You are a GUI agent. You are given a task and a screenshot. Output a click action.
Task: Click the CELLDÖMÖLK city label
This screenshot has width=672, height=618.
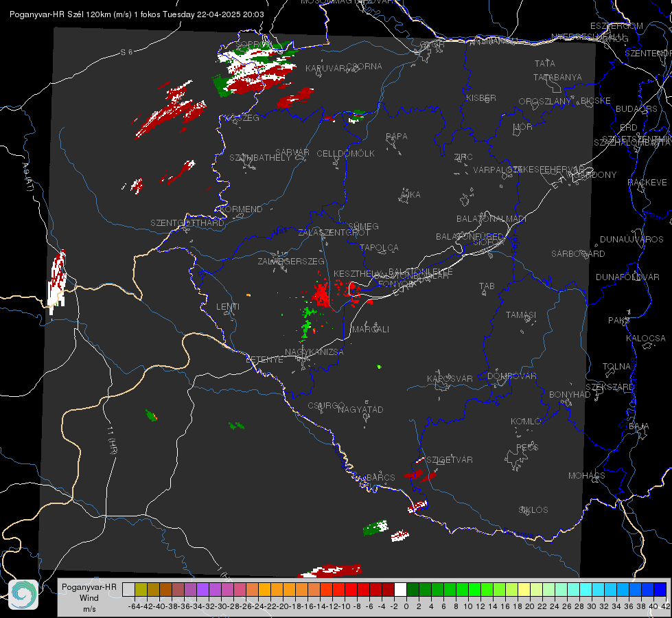[x=346, y=154]
